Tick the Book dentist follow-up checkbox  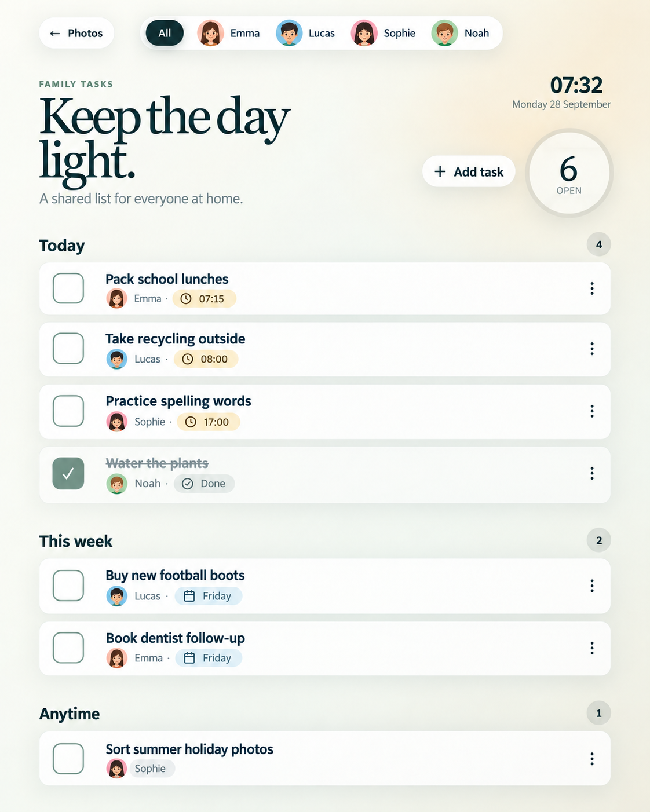pos(68,648)
